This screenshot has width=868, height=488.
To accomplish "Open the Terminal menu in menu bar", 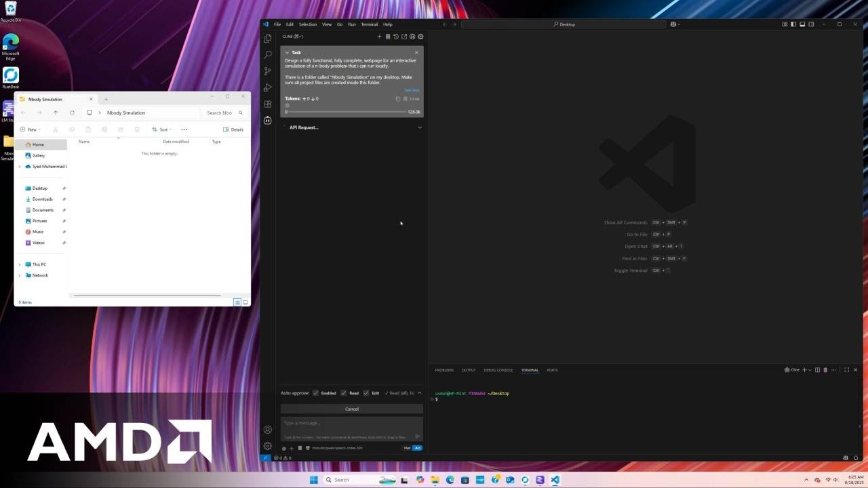I will point(369,24).
